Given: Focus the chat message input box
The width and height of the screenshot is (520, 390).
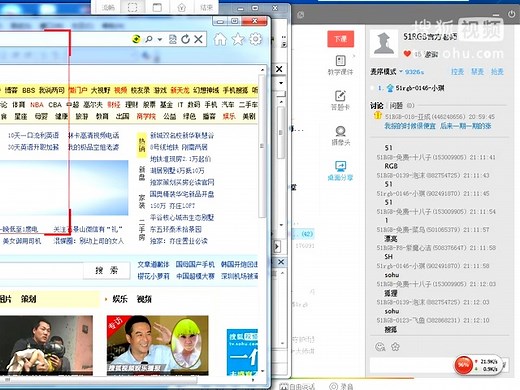Looking at the screenshot, I should [412, 366].
